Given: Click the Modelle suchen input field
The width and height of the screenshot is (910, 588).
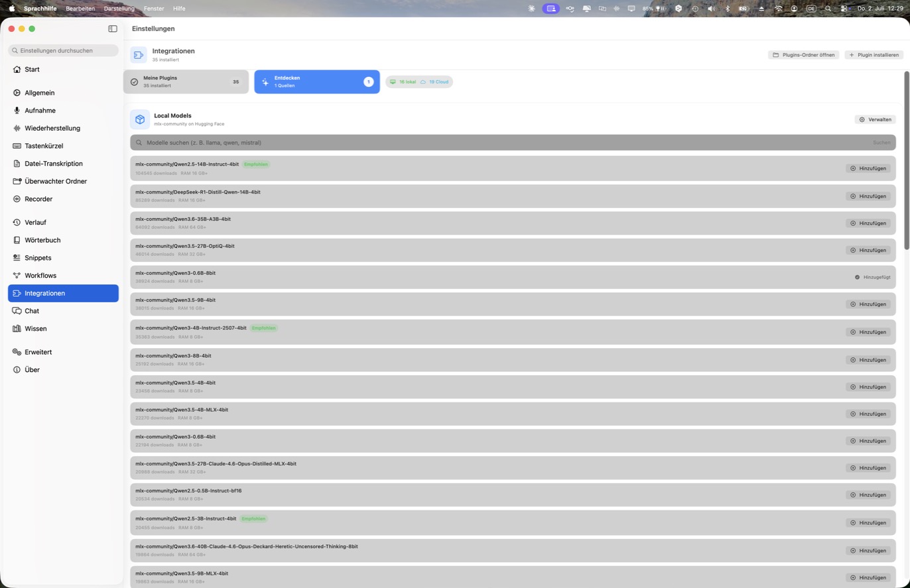Looking at the screenshot, I should 513,143.
